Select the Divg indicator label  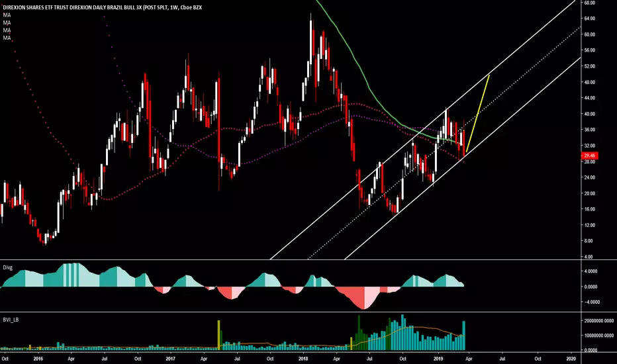(8, 267)
